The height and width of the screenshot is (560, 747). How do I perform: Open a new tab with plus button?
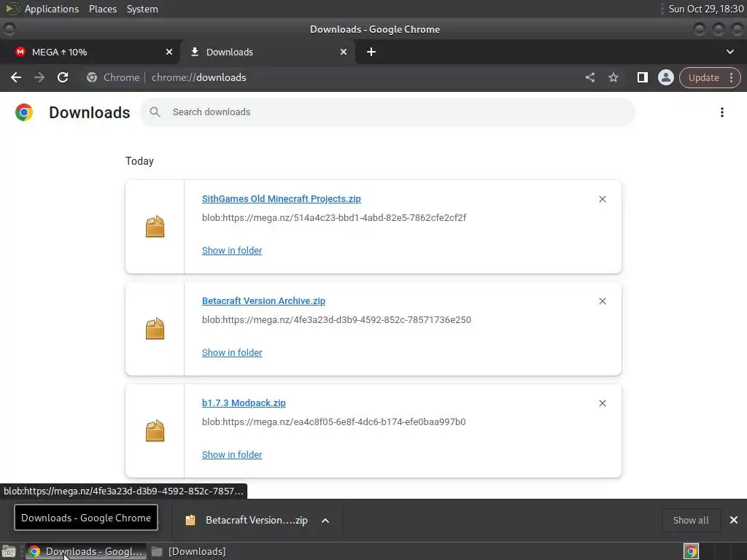(371, 52)
